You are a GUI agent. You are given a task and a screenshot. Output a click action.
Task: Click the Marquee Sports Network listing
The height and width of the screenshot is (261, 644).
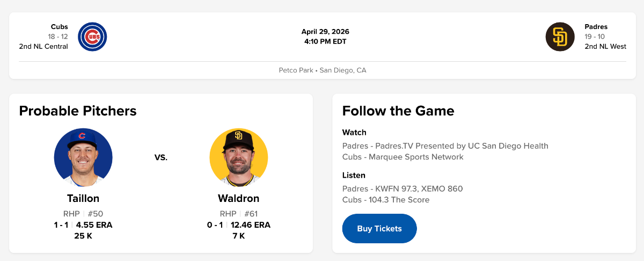402,157
